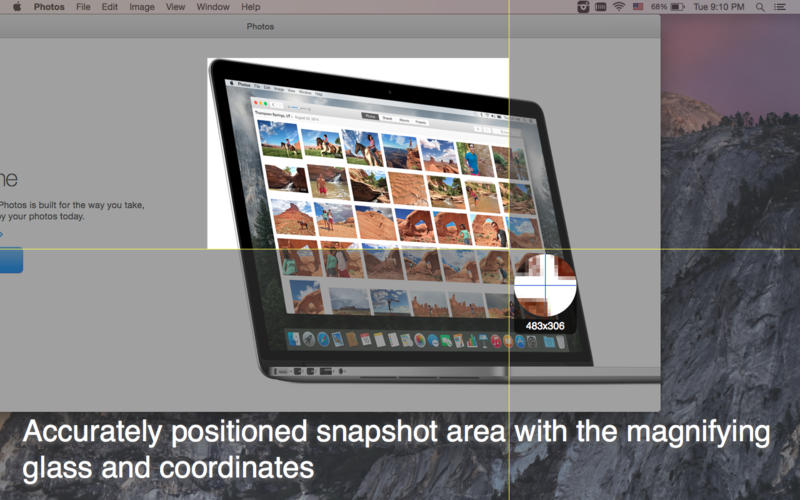Open the Photos application menu

point(49,7)
